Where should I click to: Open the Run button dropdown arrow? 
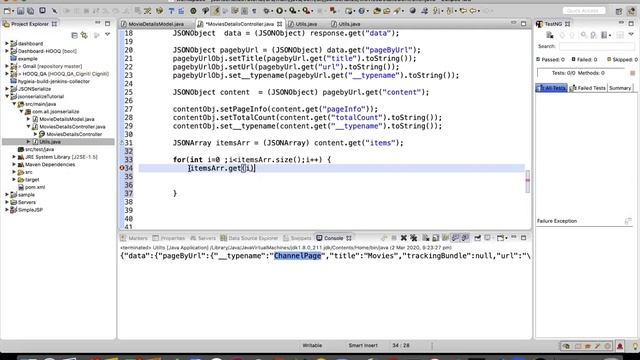click(x=286, y=11)
